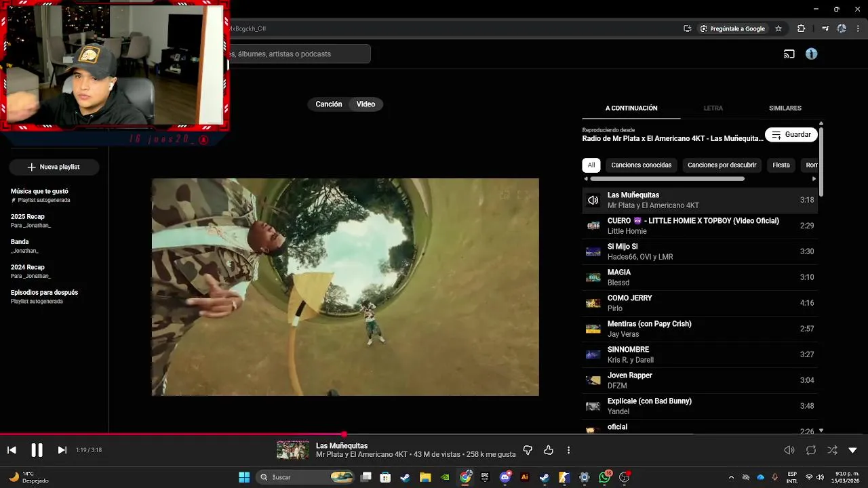
Task: Play SINNOMBRE by Kris R. y Darell
Action: [x=700, y=354]
